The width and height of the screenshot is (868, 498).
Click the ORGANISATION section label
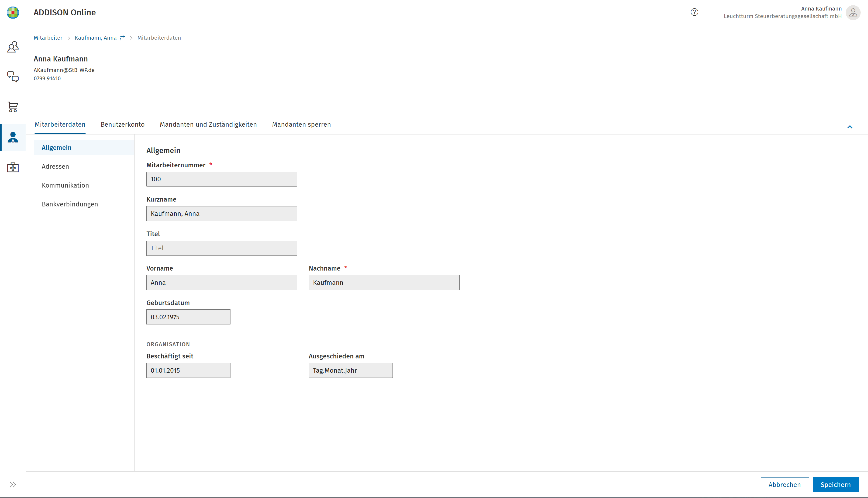[168, 344]
